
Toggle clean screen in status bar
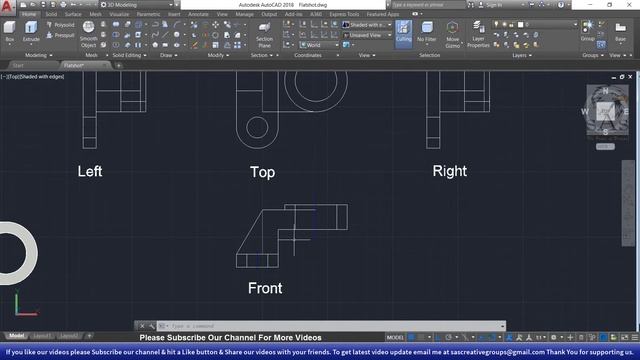tap(624, 338)
